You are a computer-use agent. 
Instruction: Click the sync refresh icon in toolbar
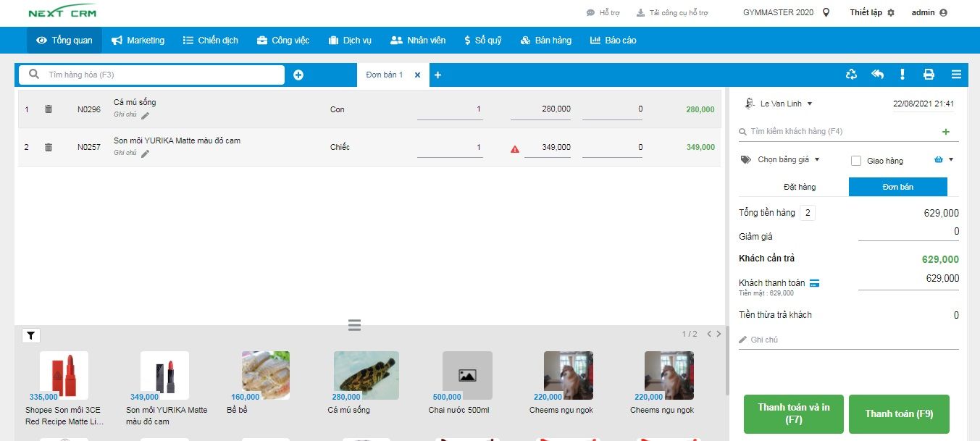click(x=852, y=75)
